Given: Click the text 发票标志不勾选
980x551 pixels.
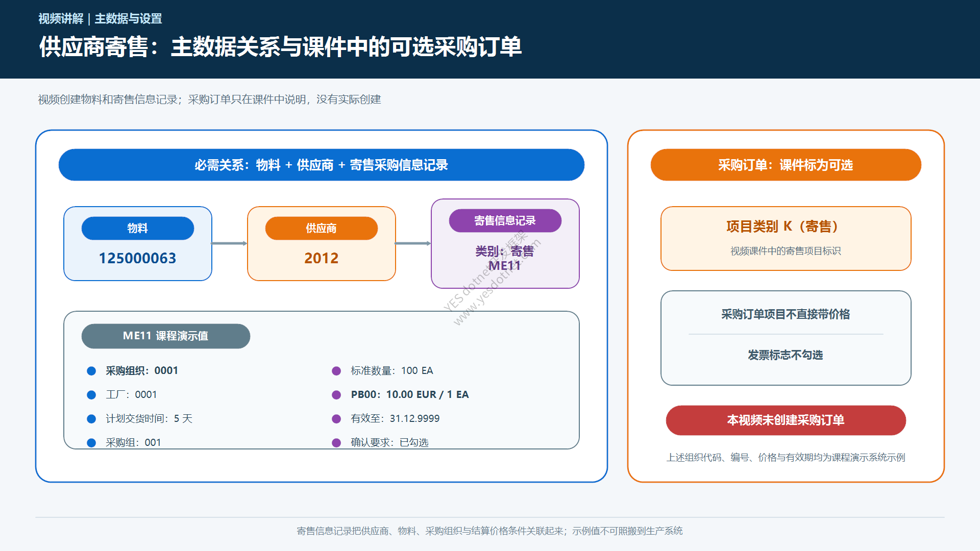Looking at the screenshot, I should 786,355.
